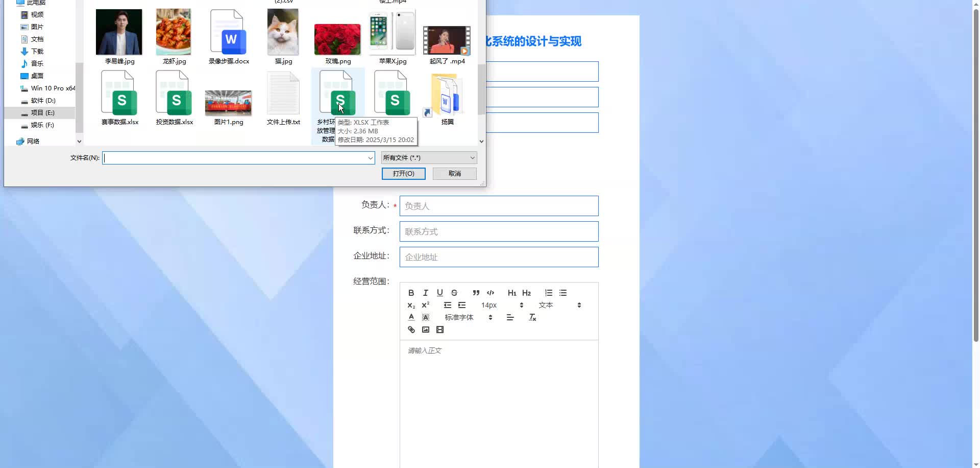Insert a code block in the editor
The width and height of the screenshot is (980, 468).
(x=490, y=293)
